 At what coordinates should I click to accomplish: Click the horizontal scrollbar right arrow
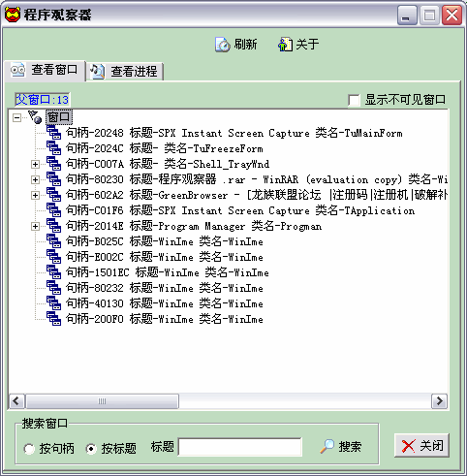[439, 401]
